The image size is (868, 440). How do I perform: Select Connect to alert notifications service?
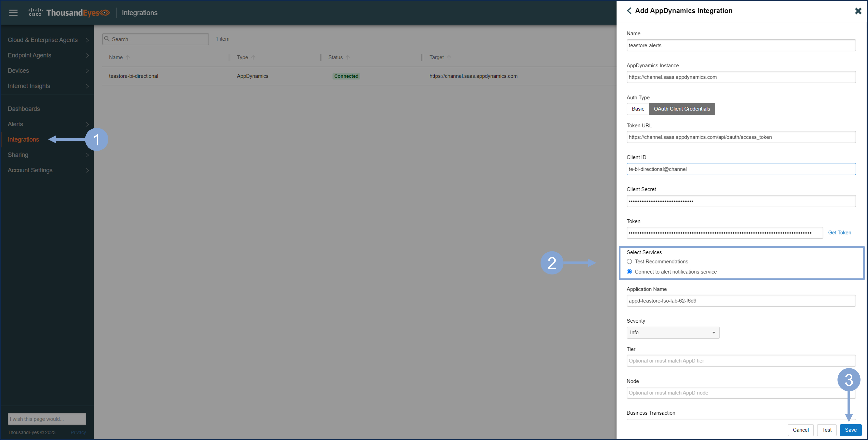[629, 272]
